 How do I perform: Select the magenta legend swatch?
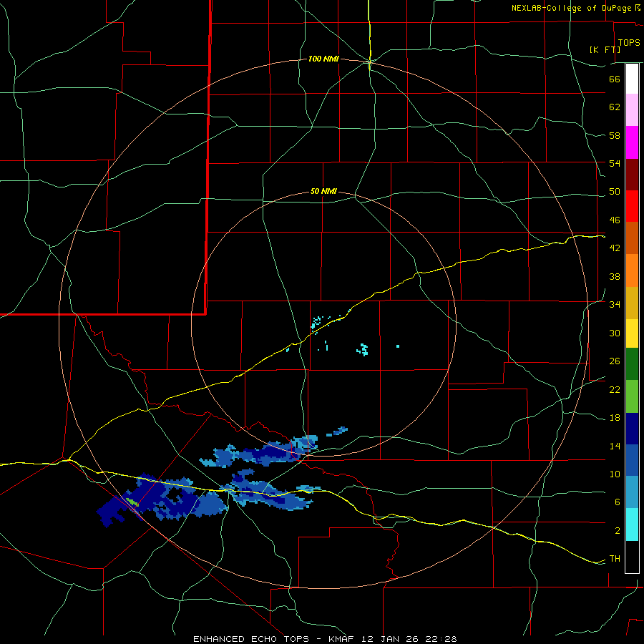(x=632, y=142)
